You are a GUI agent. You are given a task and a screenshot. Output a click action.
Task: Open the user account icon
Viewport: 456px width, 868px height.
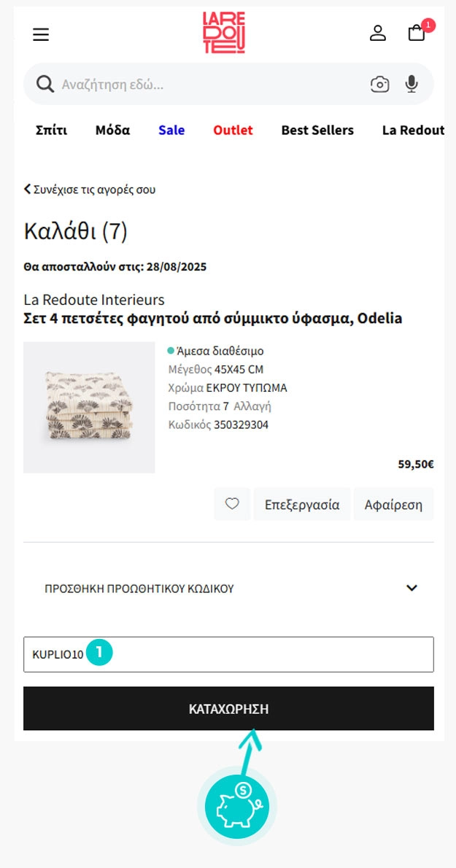[x=378, y=33]
